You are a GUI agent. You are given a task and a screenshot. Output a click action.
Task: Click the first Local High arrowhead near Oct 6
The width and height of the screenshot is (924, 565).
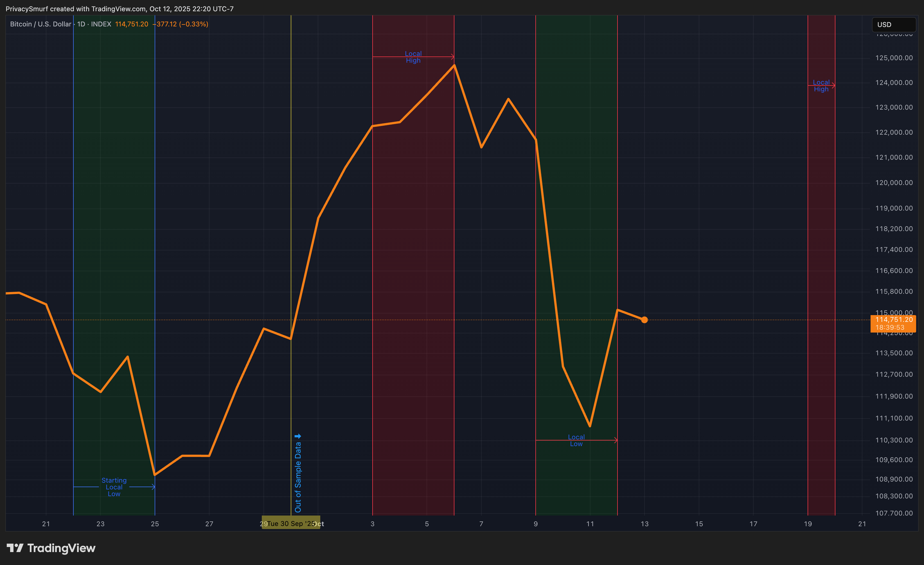point(452,57)
